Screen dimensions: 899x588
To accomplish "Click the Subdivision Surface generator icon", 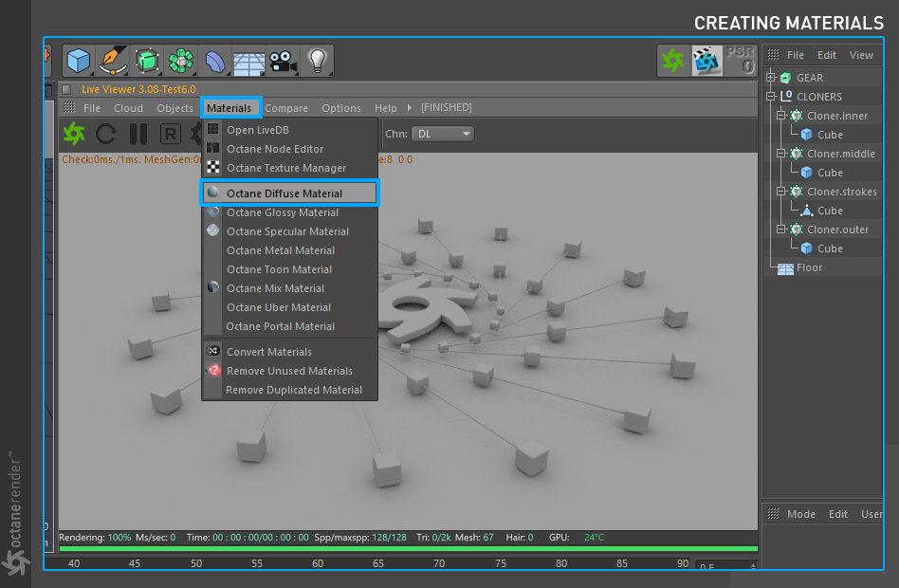I will pyautogui.click(x=147, y=61).
